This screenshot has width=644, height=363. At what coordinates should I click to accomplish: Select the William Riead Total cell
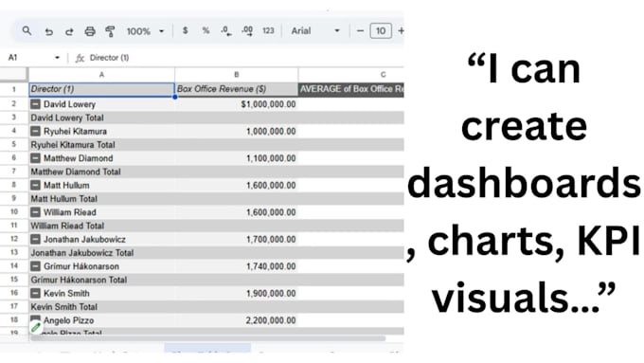[x=101, y=226]
